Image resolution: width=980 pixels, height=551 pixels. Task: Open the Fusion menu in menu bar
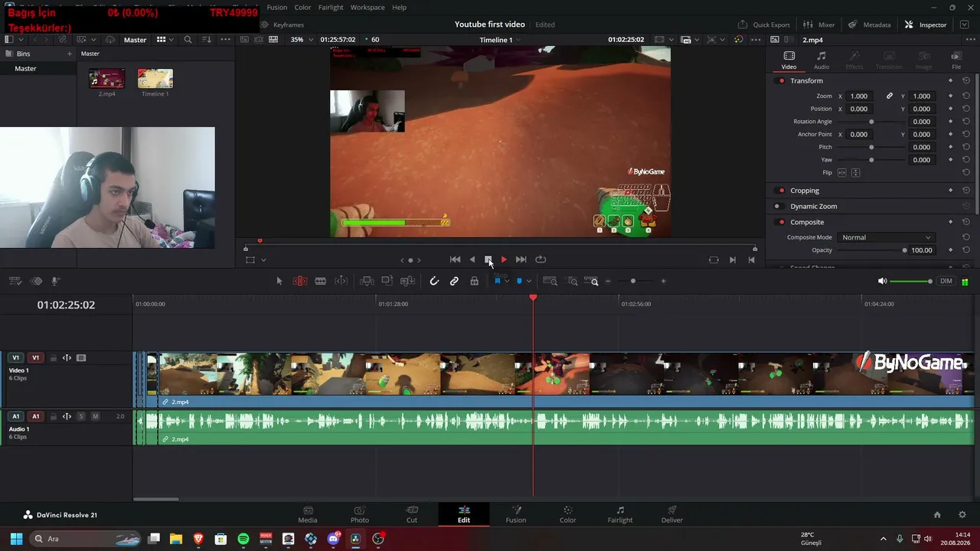(x=277, y=8)
